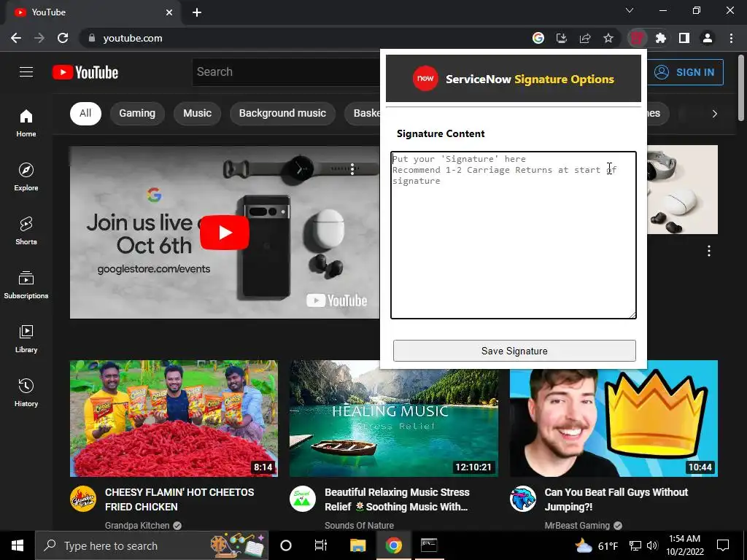Open the Chrome extensions puzzle menu
747x560 pixels.
(661, 38)
